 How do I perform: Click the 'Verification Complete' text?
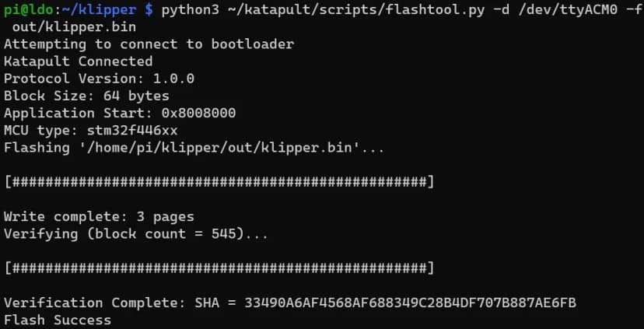(x=86, y=303)
